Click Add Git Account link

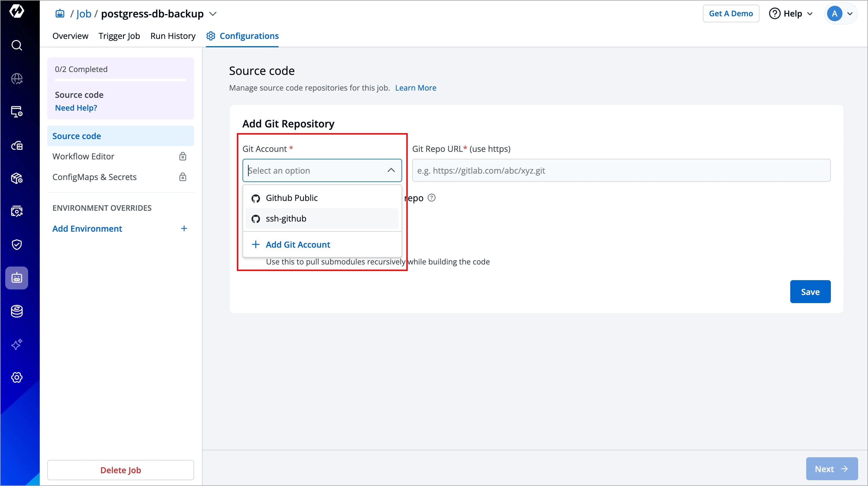coord(298,244)
